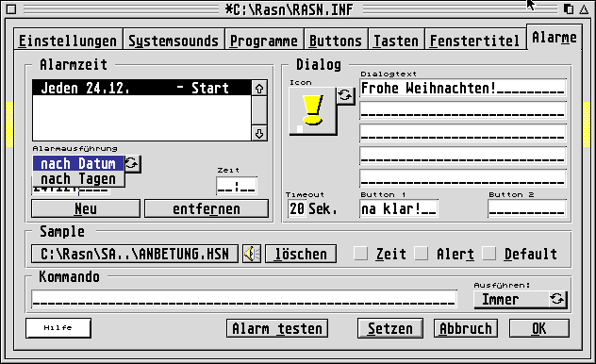Open the Immer execution dropdown
This screenshot has width=596, height=364.
tap(512, 300)
